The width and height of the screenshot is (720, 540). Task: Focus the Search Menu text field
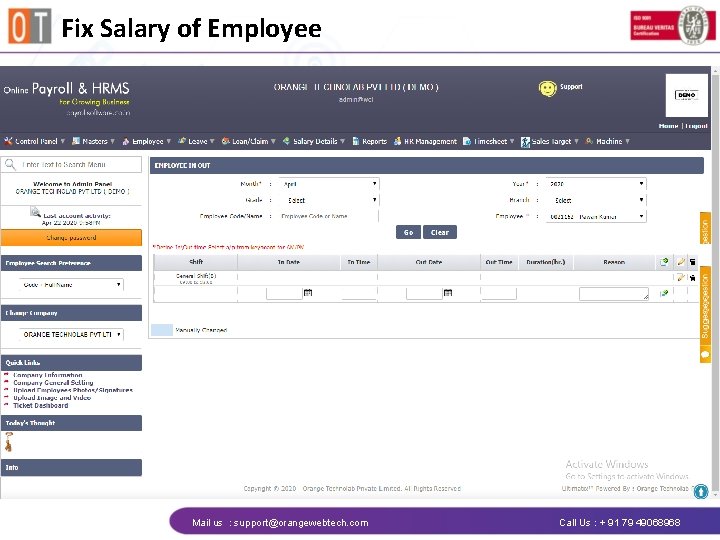(71, 164)
